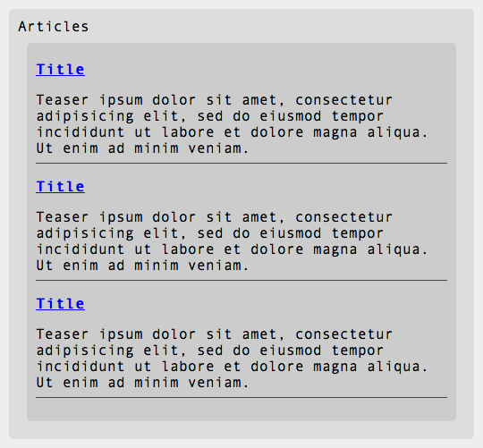
Task: Click the third article's teaser paragraph
Action: click(232, 359)
